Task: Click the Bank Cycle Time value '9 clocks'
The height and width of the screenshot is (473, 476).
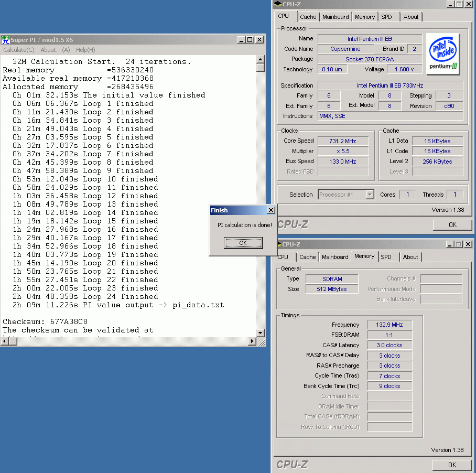Action: pos(390,386)
